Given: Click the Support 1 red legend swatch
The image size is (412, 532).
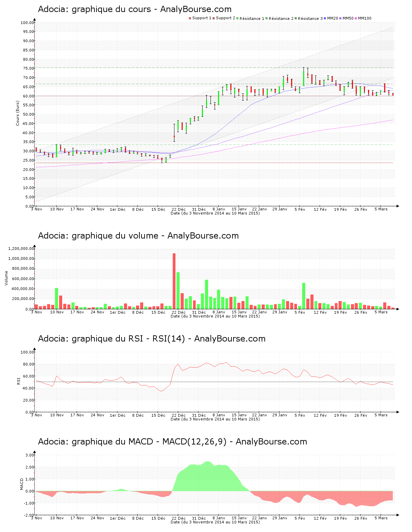Looking at the screenshot, I should [x=190, y=18].
